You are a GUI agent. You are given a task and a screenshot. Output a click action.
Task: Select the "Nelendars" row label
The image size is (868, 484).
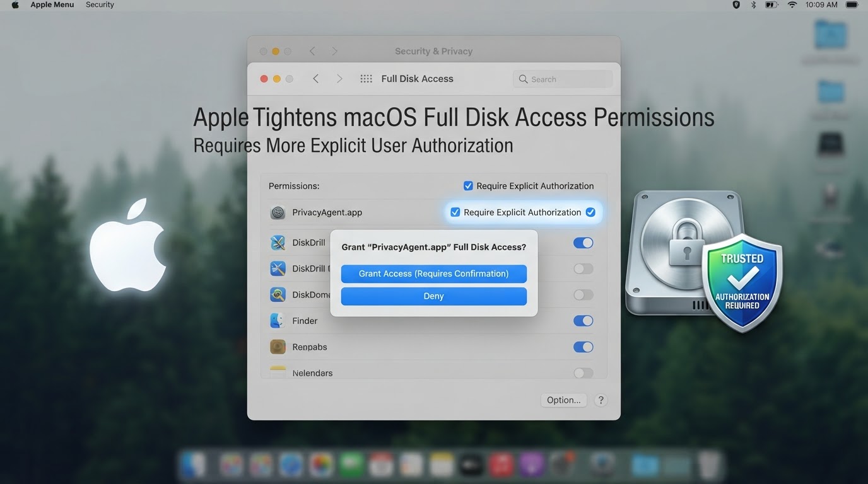pos(312,373)
